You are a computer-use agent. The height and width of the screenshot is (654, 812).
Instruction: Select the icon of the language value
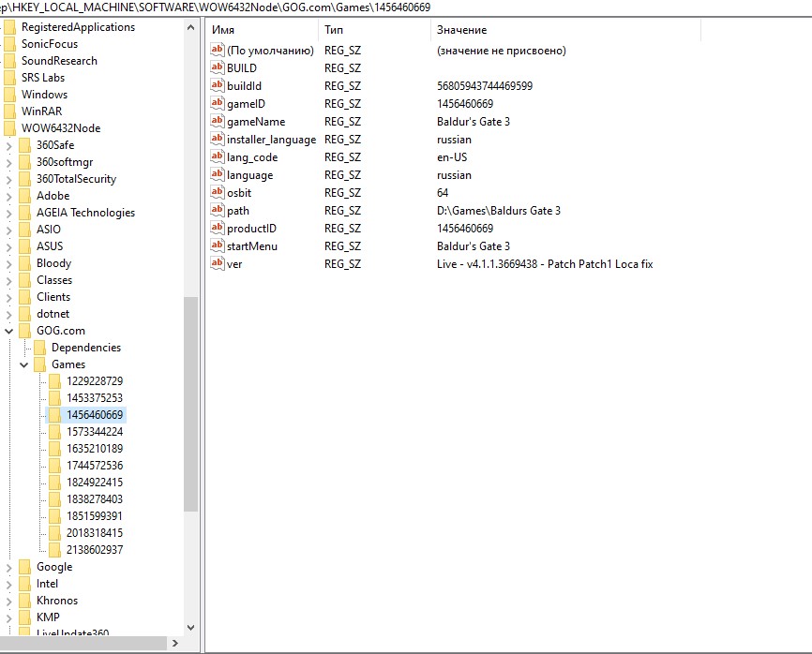click(218, 175)
